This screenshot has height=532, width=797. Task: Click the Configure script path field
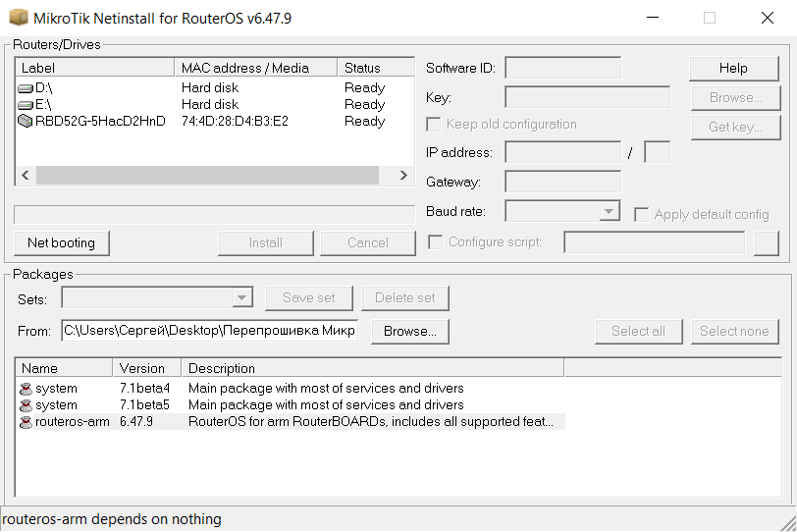[654, 242]
